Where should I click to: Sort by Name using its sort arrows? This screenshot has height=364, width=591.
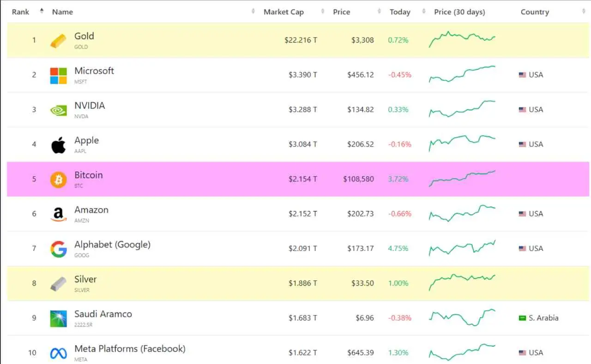[x=253, y=11]
